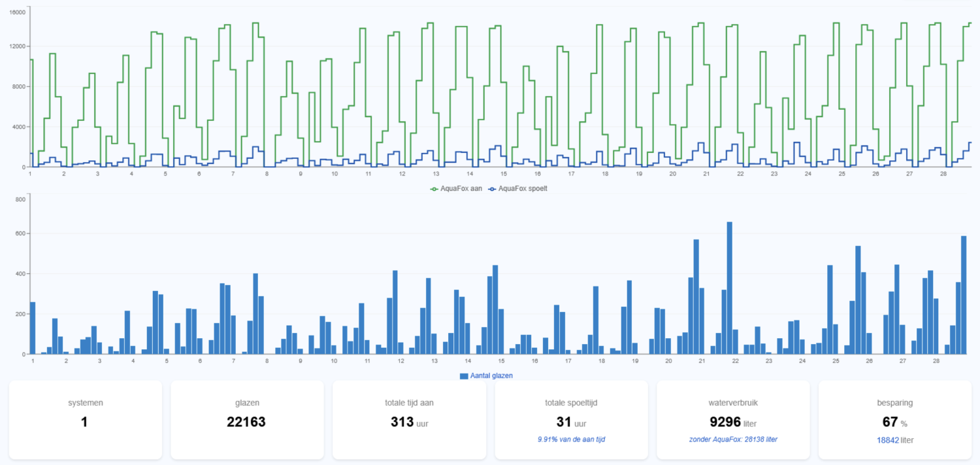
Task: Click the first bar of the glazen chart
Action: pos(33,328)
